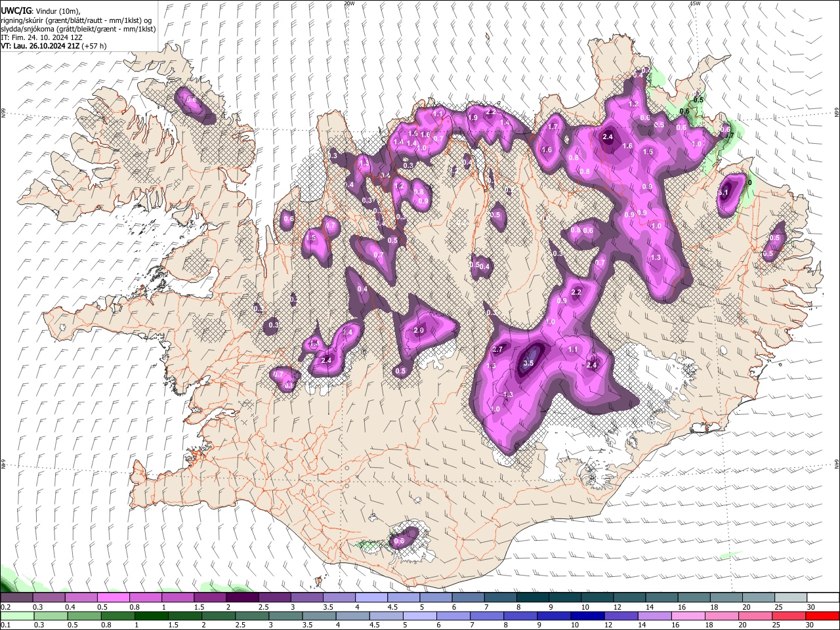This screenshot has width=840, height=630.
Task: Click the light pink swatch between 16 and 18 in lower legend
Action: point(688,616)
